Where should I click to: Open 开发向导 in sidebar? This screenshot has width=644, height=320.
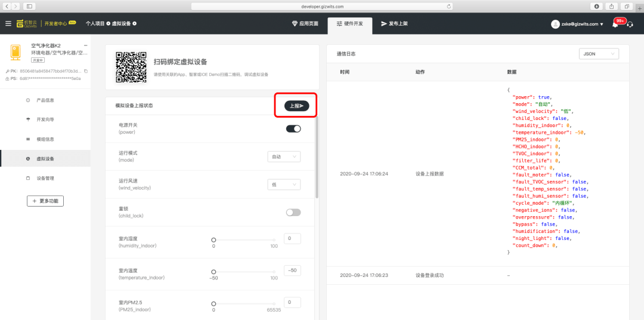point(45,119)
